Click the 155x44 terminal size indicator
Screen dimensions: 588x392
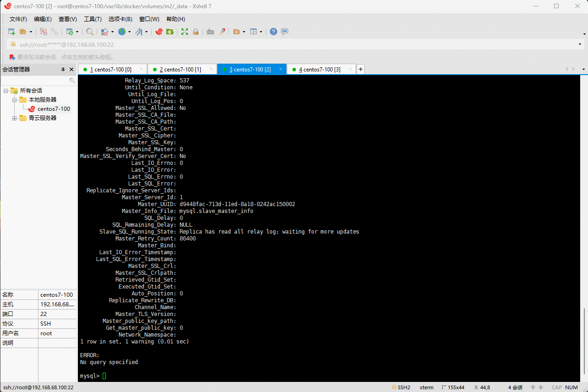[453, 387]
